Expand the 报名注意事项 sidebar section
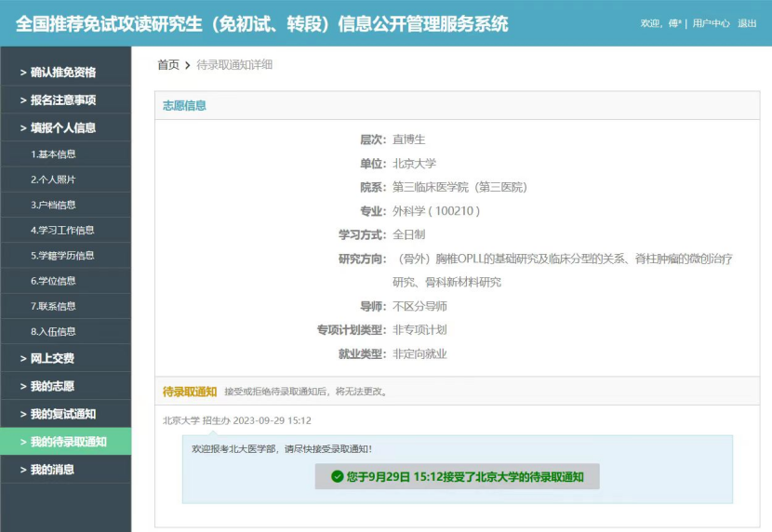This screenshot has height=532, width=772. click(62, 100)
